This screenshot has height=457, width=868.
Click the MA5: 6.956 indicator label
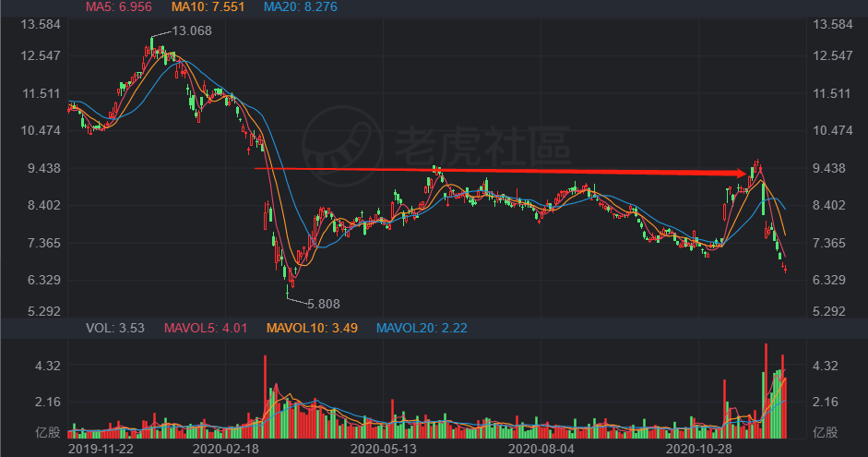click(x=118, y=6)
